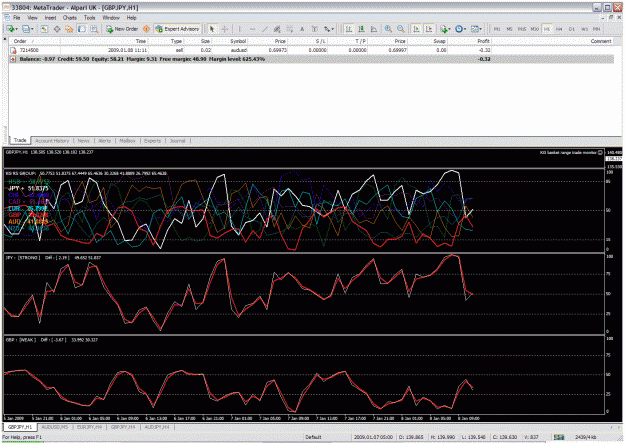This screenshot has width=625, height=443.
Task: Open the Charts menu
Action: [70, 18]
